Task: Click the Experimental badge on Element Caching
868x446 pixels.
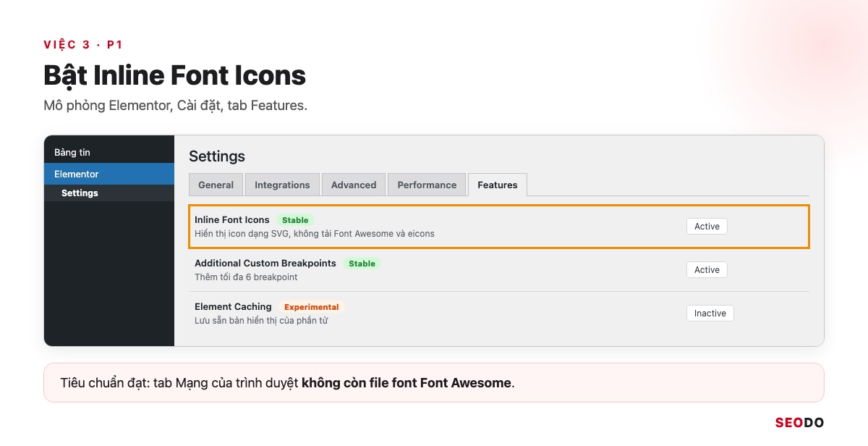Action: (x=312, y=307)
